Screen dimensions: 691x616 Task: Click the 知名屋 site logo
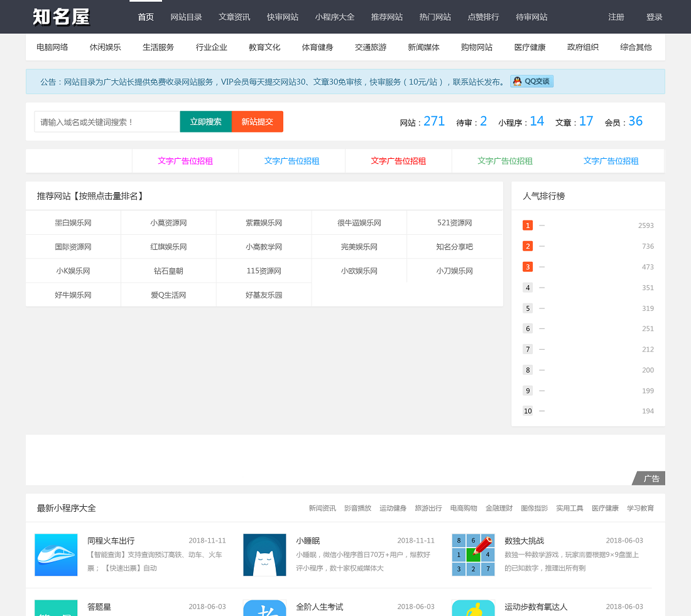(62, 17)
